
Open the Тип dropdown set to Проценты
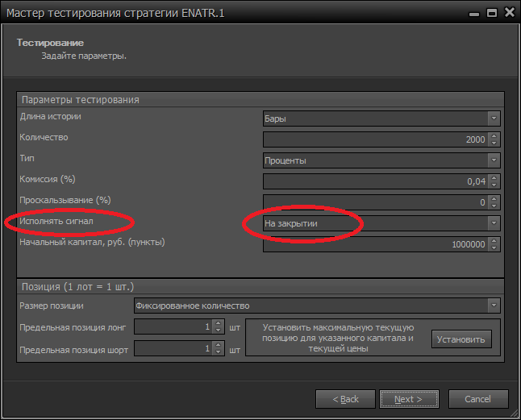(381, 160)
